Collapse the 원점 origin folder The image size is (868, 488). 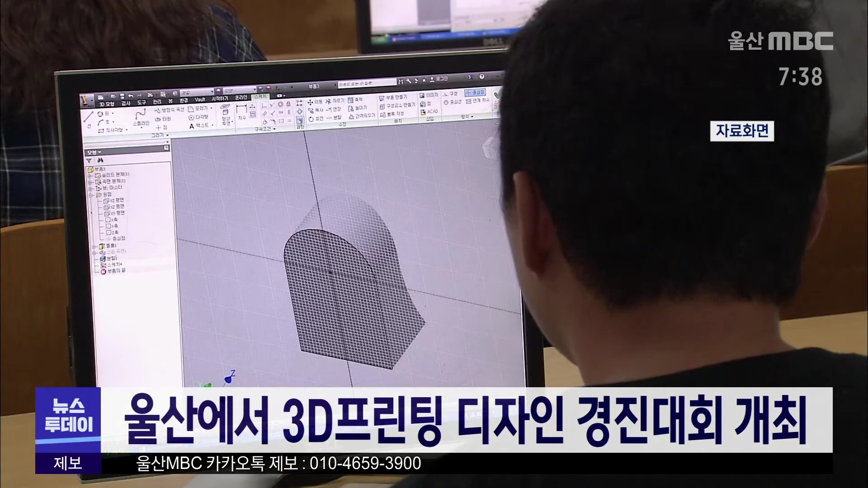click(x=90, y=194)
